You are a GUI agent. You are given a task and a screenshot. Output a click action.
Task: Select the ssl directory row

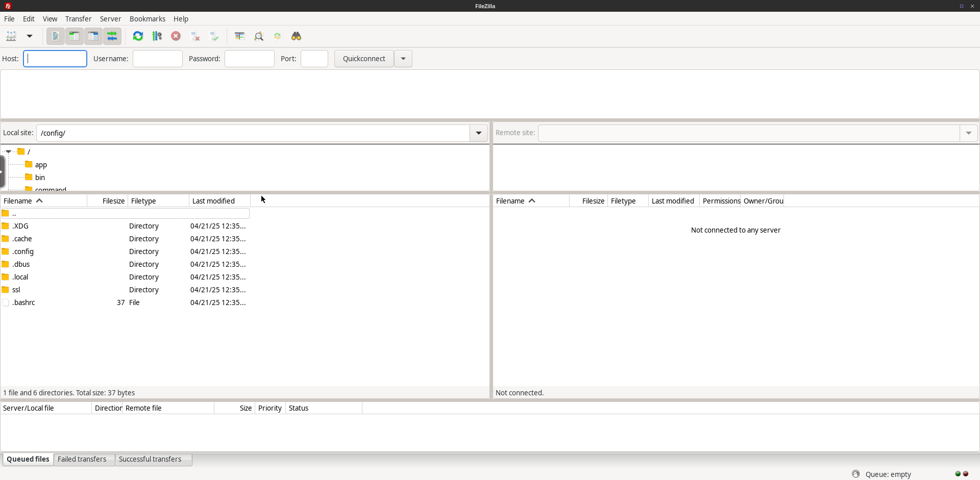coord(125,290)
